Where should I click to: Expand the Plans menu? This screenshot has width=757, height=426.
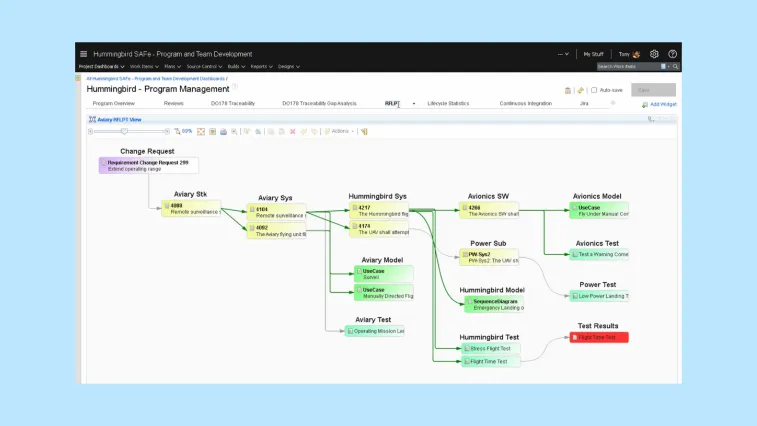(x=172, y=67)
